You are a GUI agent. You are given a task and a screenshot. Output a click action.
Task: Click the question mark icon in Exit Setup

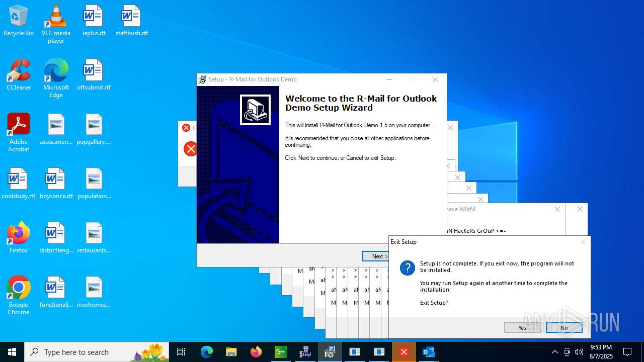(x=408, y=268)
